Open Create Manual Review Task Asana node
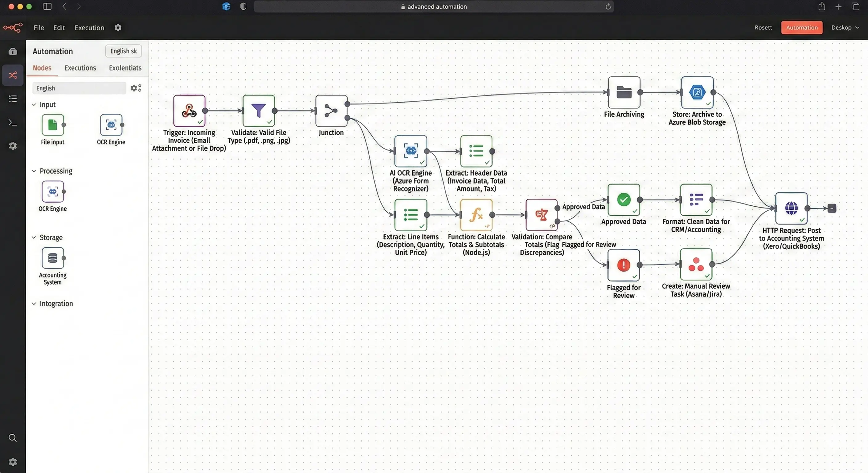This screenshot has width=868, height=473. click(696, 264)
